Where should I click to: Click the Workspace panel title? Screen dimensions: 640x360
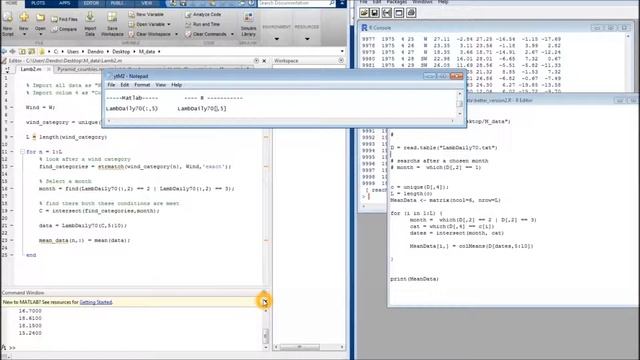[286, 60]
